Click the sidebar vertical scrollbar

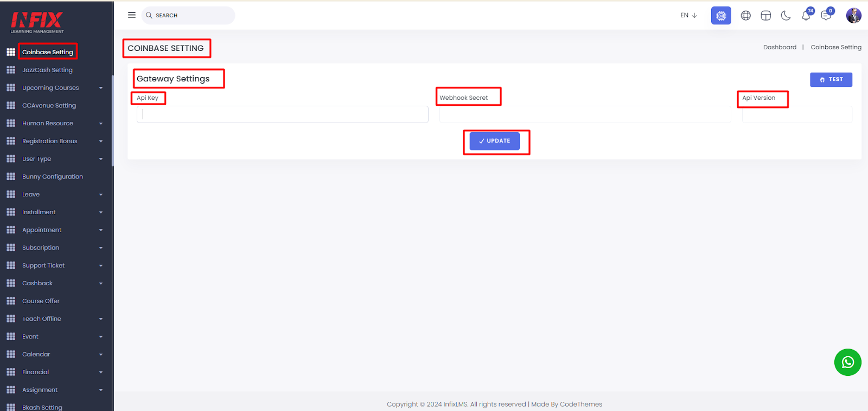[x=112, y=121]
